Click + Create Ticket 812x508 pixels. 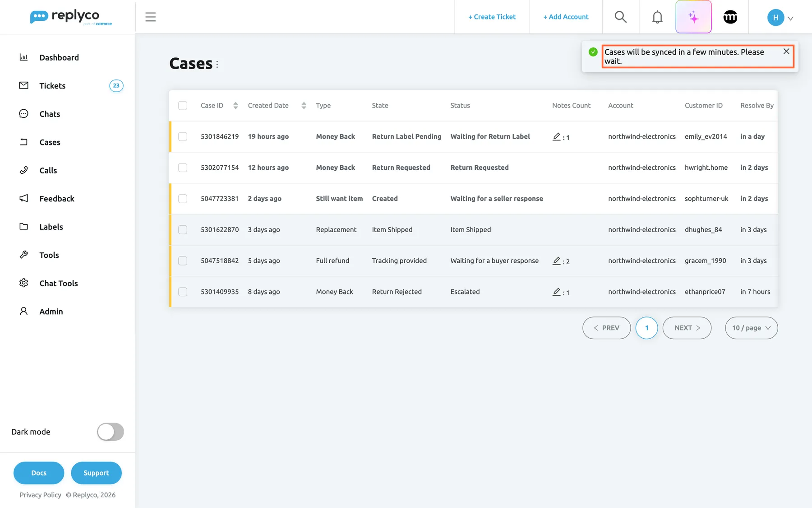(x=492, y=17)
